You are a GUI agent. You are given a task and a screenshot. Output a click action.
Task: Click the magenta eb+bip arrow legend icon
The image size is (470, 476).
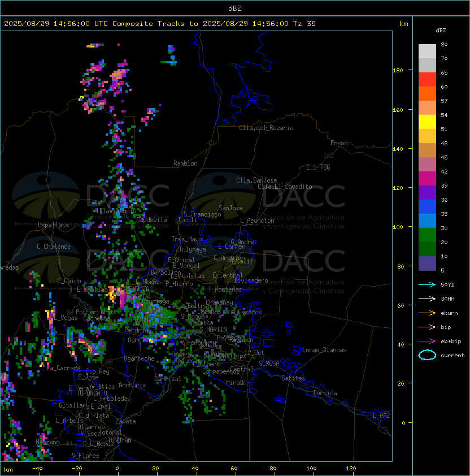[x=427, y=341]
